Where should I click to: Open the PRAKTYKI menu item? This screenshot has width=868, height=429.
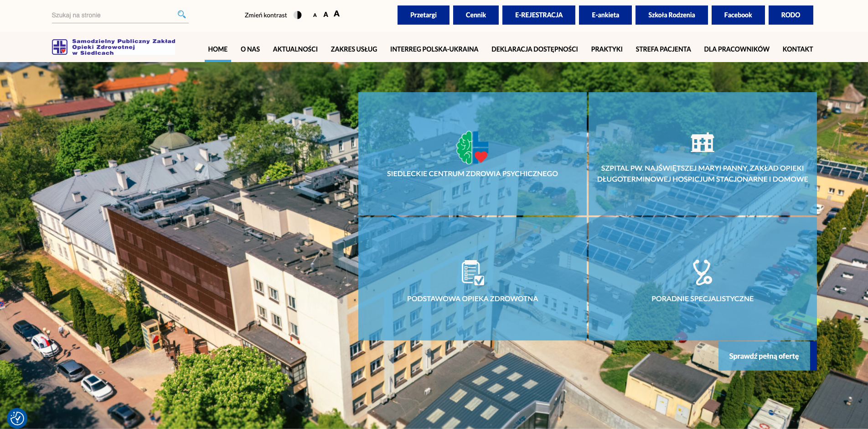607,49
